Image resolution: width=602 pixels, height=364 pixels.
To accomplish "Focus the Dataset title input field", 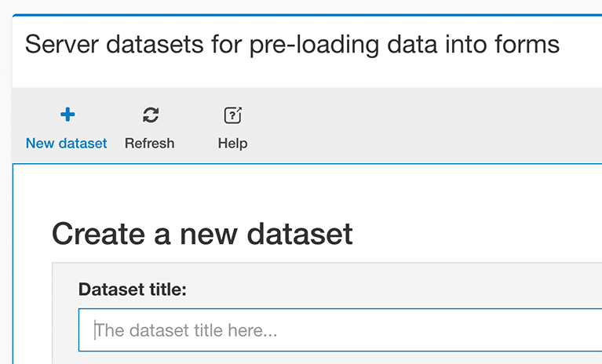I will (340, 329).
